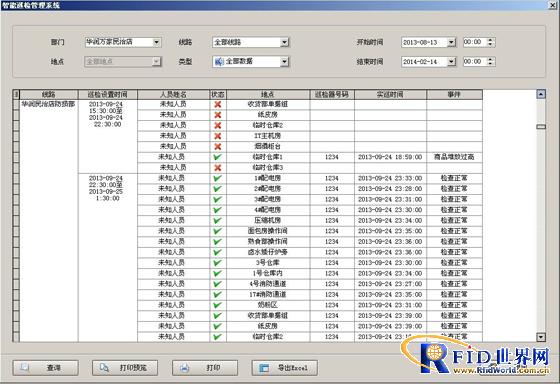Open the 类型 data type dropdown
This screenshot has width=560, height=384.
[x=284, y=62]
